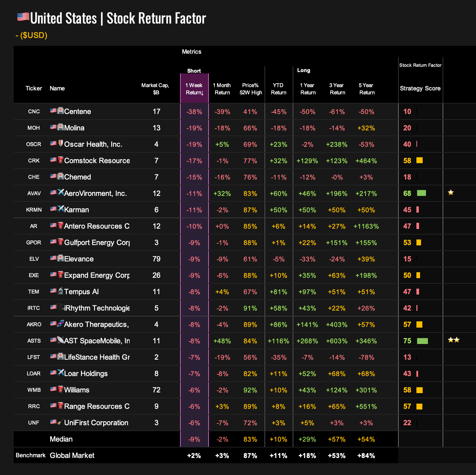Click the +116% YTD Return value

(279, 341)
